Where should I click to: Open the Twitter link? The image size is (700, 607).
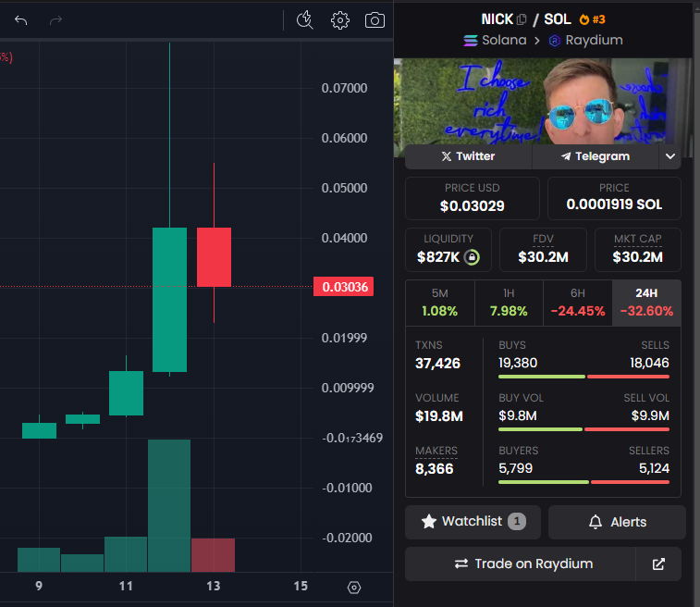click(x=468, y=156)
